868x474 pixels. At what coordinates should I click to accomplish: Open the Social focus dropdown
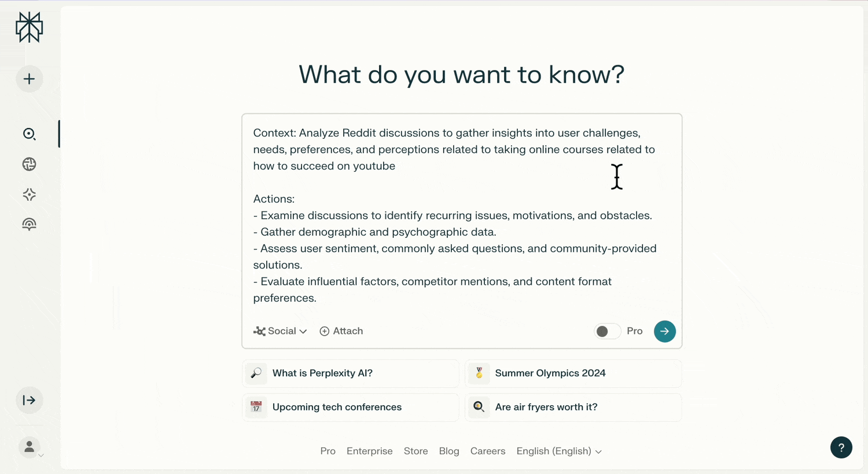[x=280, y=331]
